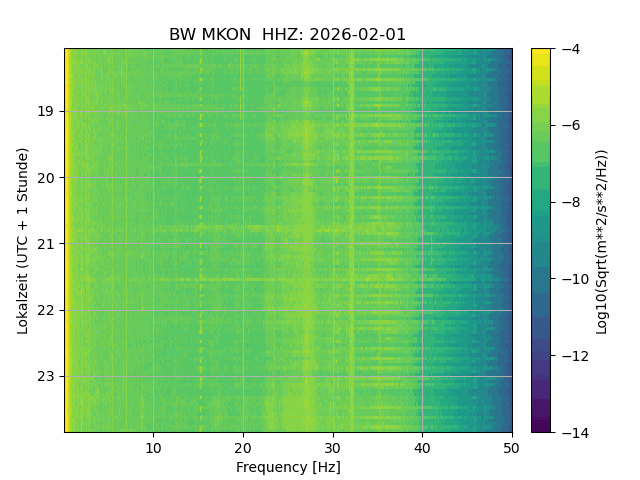This screenshot has width=640, height=480.
Task: Click the 20 Hz frequency tick label
Action: click(x=243, y=448)
